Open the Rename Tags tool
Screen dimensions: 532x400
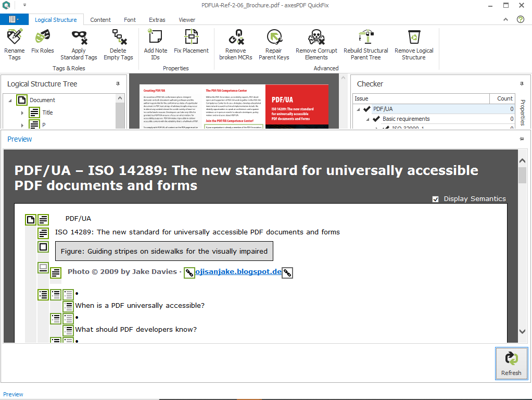coord(14,45)
